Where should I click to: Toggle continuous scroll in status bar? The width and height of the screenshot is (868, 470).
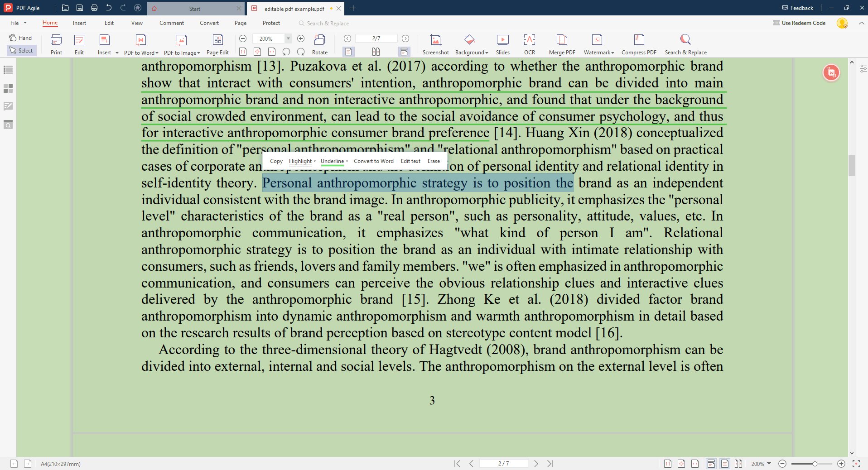(x=711, y=464)
